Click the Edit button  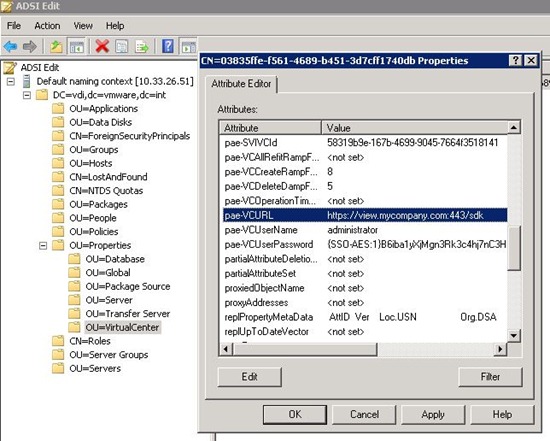click(249, 377)
